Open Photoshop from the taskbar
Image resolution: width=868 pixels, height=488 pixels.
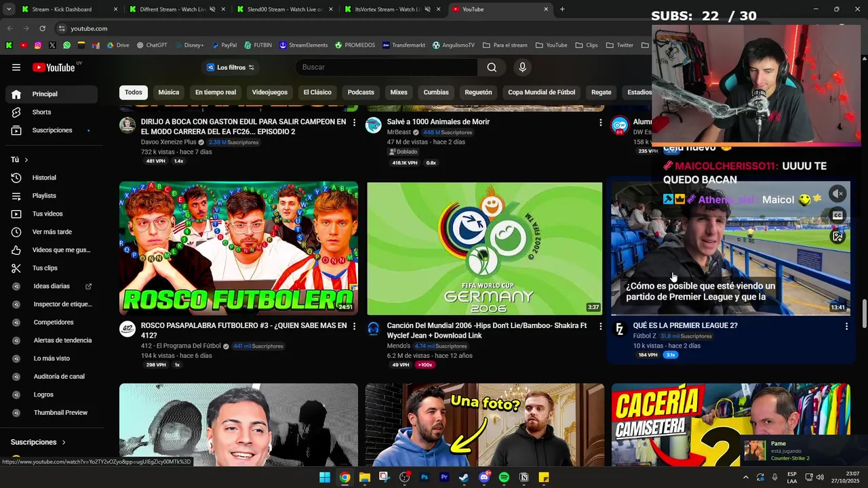coord(425,477)
